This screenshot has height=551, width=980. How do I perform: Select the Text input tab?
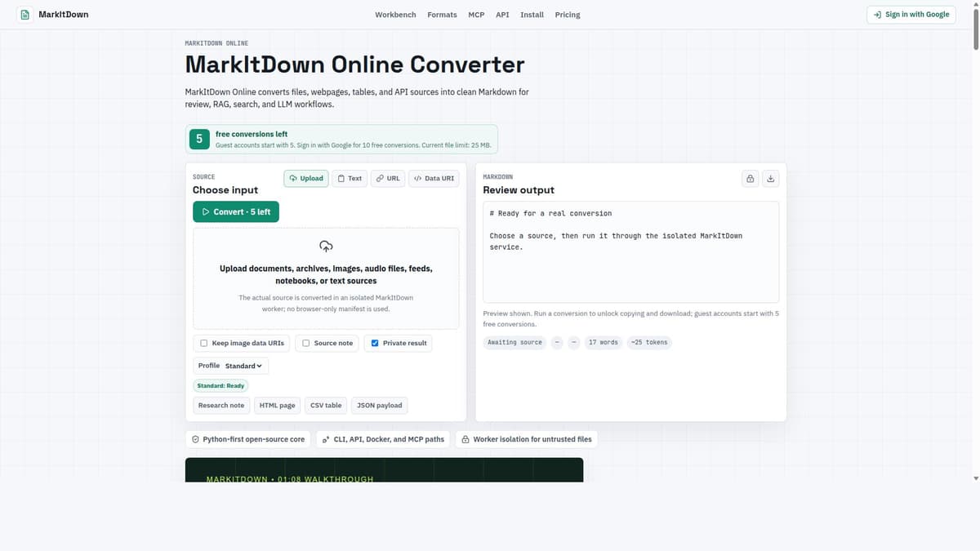350,178
